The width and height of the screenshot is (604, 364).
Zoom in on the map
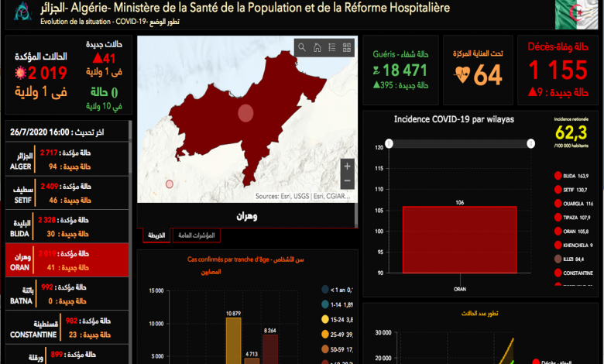(x=347, y=167)
